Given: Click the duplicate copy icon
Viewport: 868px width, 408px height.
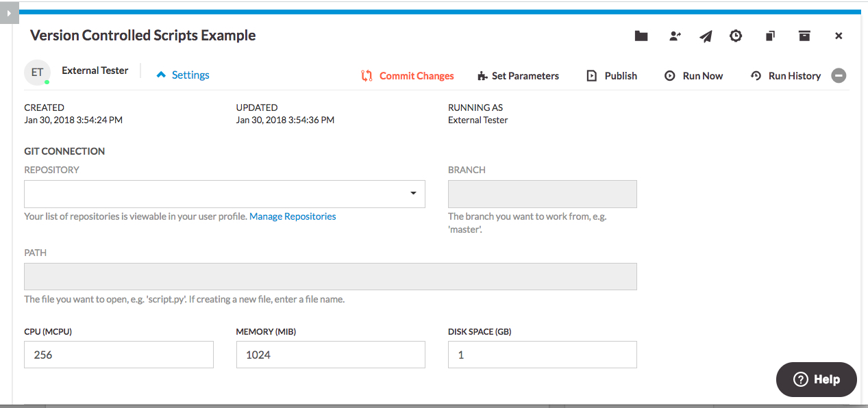Looking at the screenshot, I should pos(770,36).
